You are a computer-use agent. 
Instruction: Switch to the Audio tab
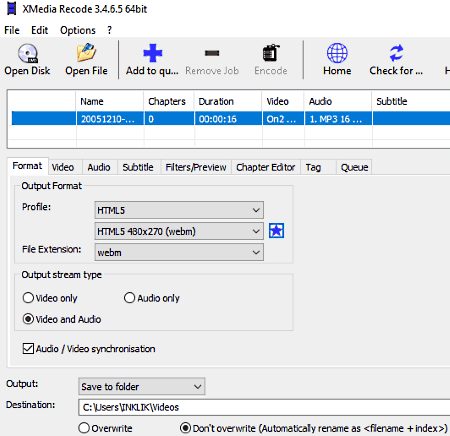pyautogui.click(x=99, y=167)
